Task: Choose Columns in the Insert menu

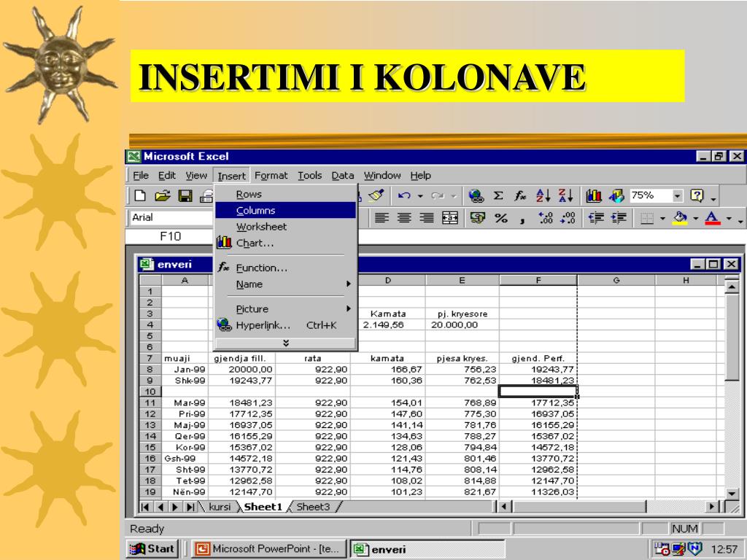Action: coord(285,210)
